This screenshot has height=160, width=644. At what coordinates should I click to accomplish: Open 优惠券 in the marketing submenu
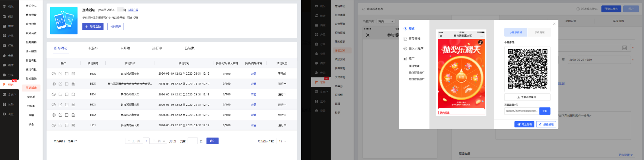(31, 97)
